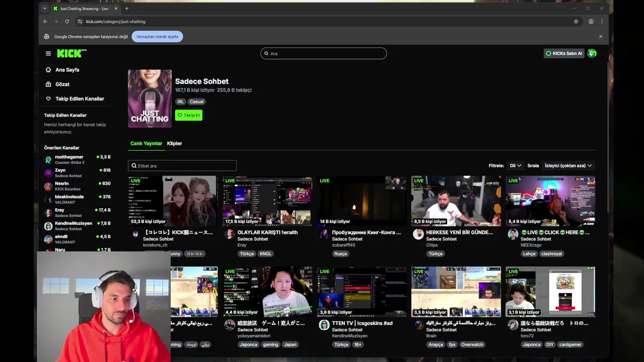Open İzleyici (çoktan aza) sort dropdown
The height and width of the screenshot is (362, 644).
tap(568, 165)
